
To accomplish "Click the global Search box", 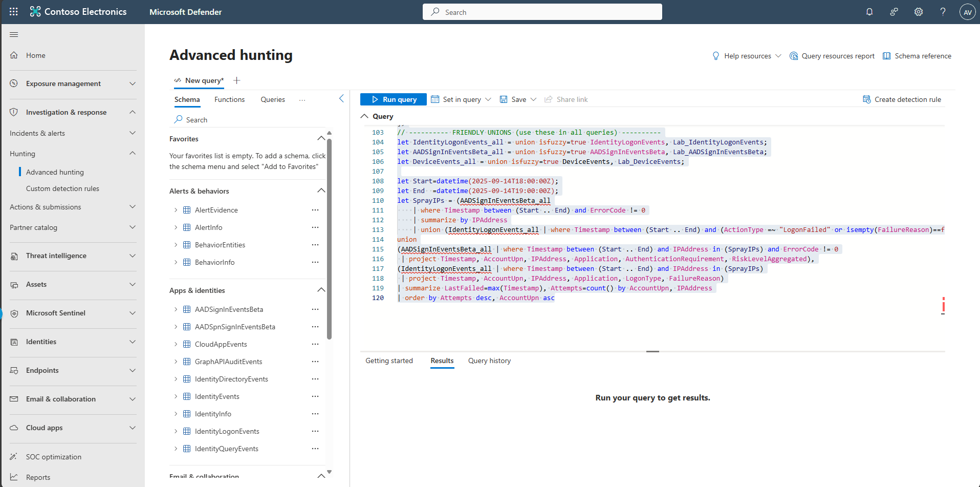I will (542, 12).
